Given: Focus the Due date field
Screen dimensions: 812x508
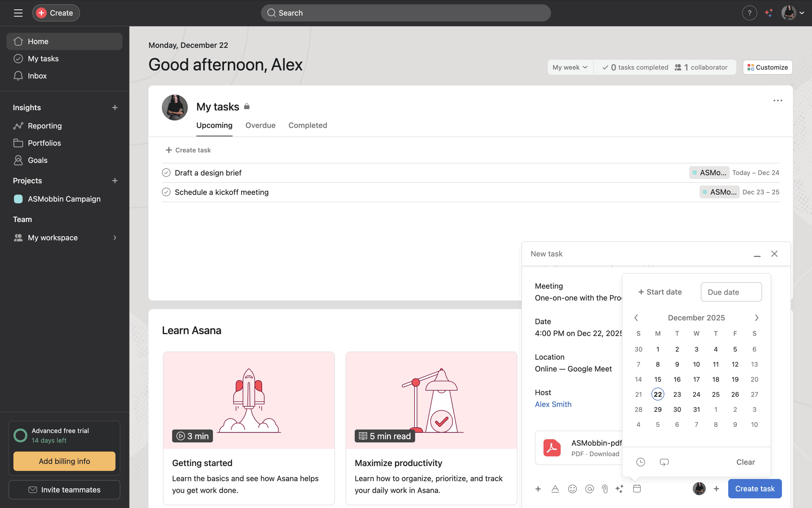Looking at the screenshot, I should click(731, 292).
